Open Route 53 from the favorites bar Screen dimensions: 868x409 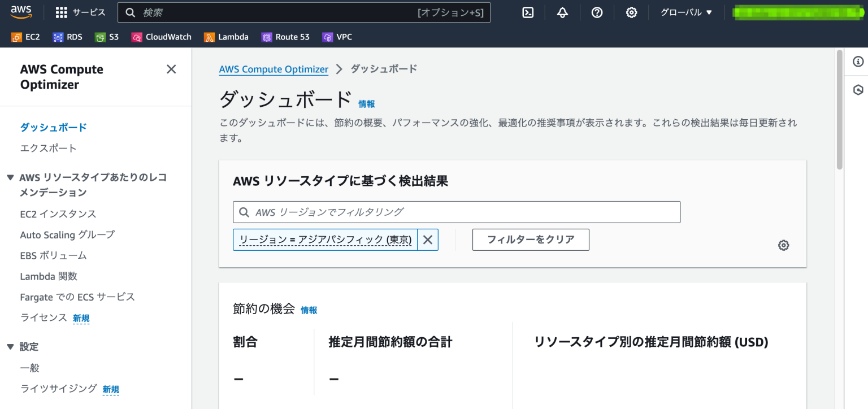(285, 37)
